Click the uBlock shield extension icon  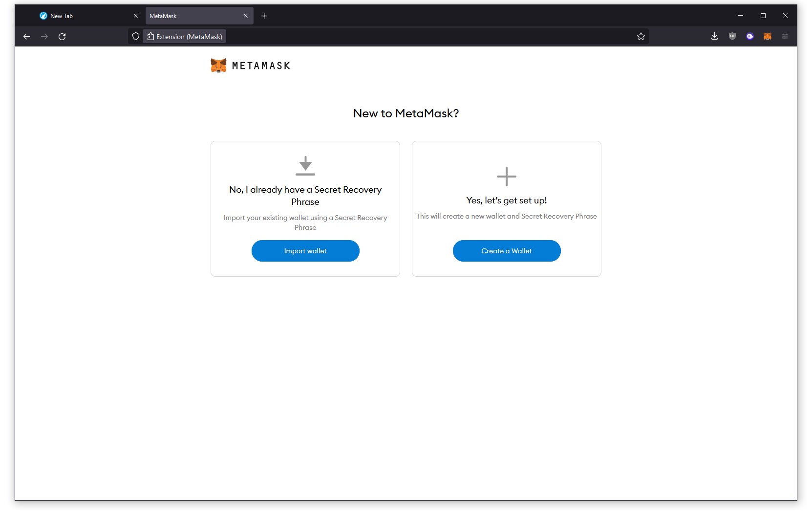pyautogui.click(x=732, y=36)
